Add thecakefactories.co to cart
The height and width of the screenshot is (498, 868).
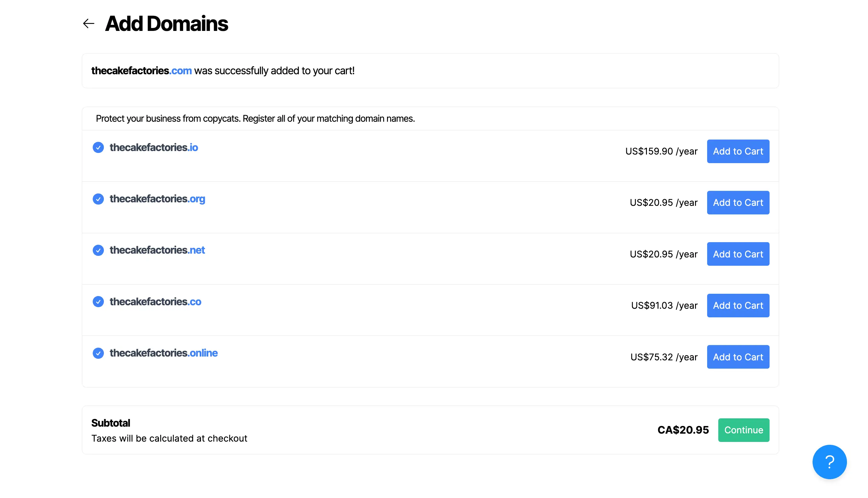click(x=738, y=306)
